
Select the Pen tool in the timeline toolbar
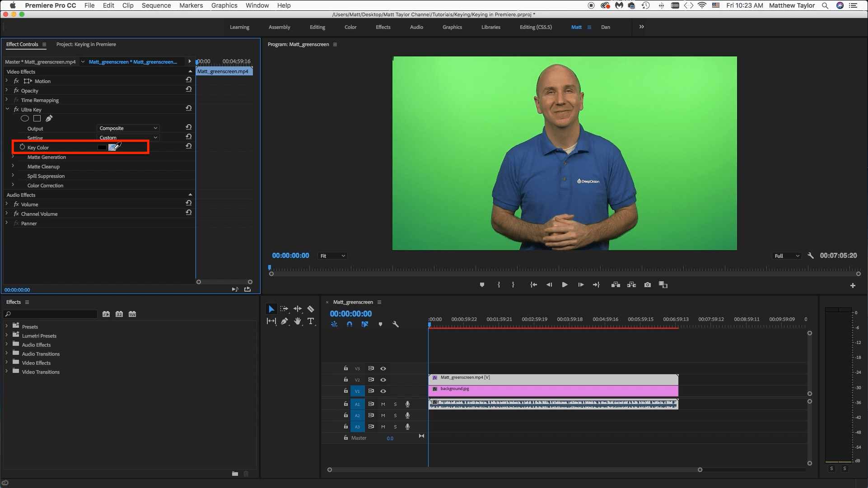(285, 321)
